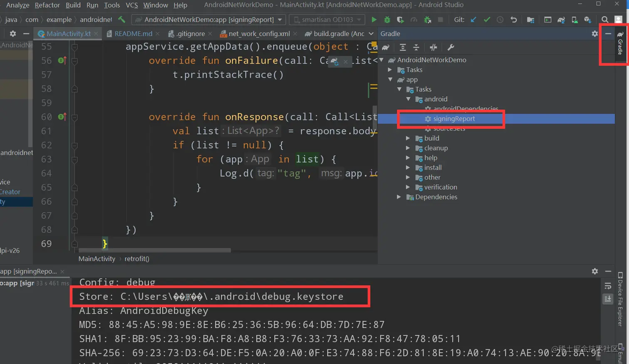
Task: Expand the cleanup task group
Action: [408, 148]
